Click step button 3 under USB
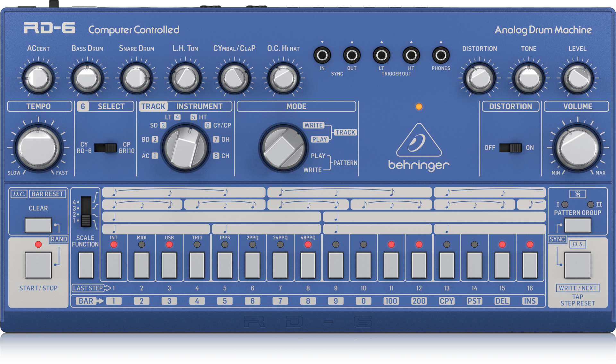Viewport: 616px width, 364px height. point(169,265)
